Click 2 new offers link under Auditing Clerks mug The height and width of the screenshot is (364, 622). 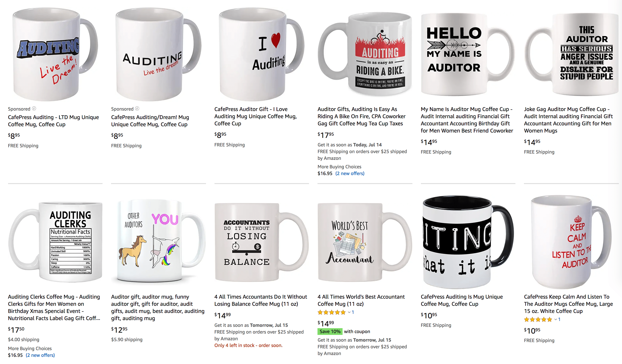(x=40, y=355)
